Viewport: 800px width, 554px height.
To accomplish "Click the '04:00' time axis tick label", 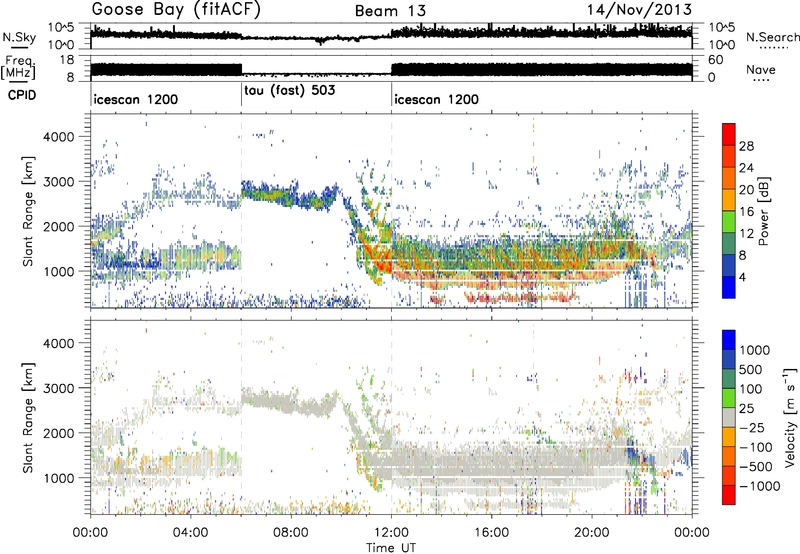I will [191, 533].
